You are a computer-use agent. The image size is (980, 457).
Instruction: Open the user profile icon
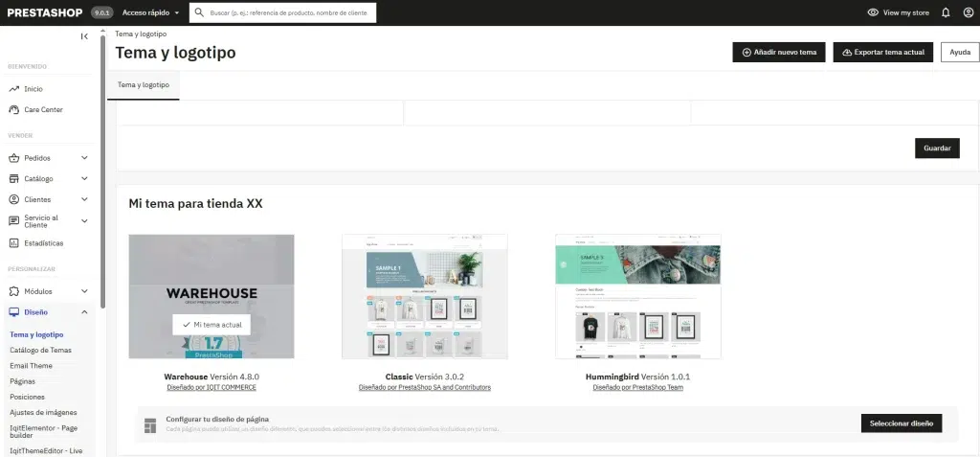(x=969, y=12)
